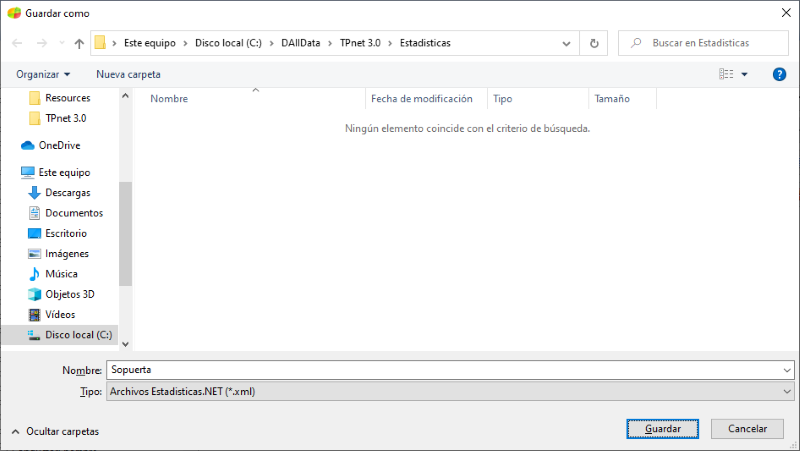Select 'Estadisticas' in address breadcrumb
800x451 pixels.
pos(425,43)
